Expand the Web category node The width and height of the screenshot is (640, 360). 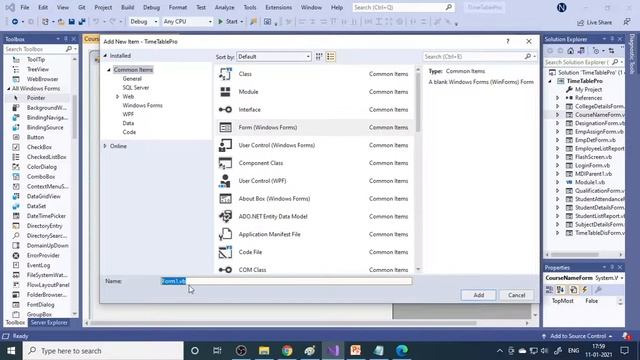pos(118,97)
